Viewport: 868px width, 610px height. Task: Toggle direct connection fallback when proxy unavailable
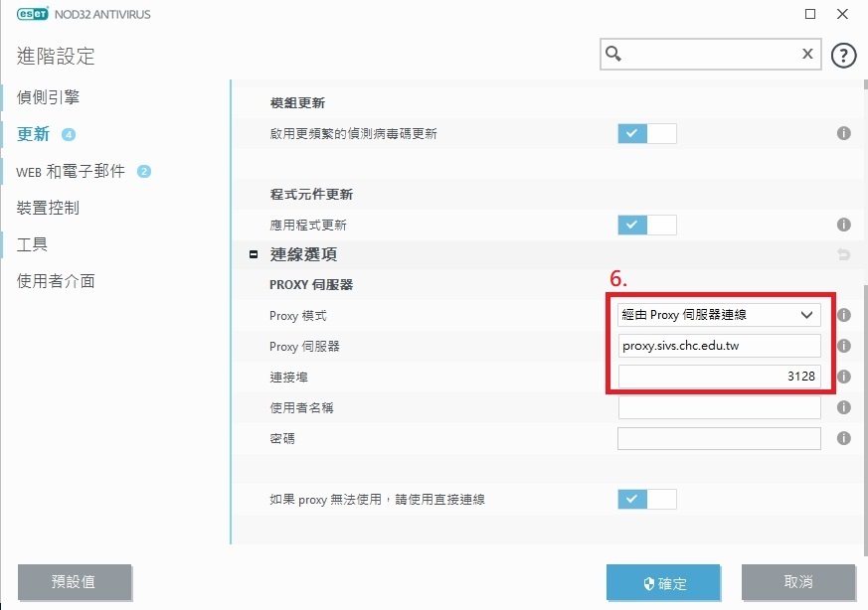point(647,499)
